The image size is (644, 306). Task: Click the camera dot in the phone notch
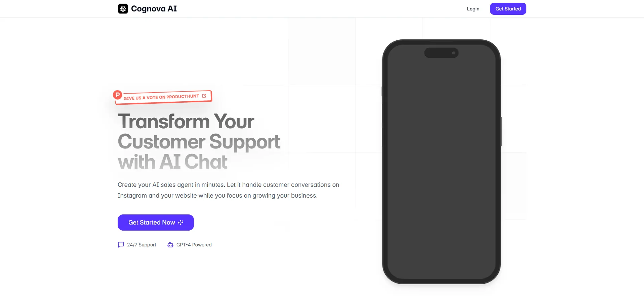coord(453,53)
